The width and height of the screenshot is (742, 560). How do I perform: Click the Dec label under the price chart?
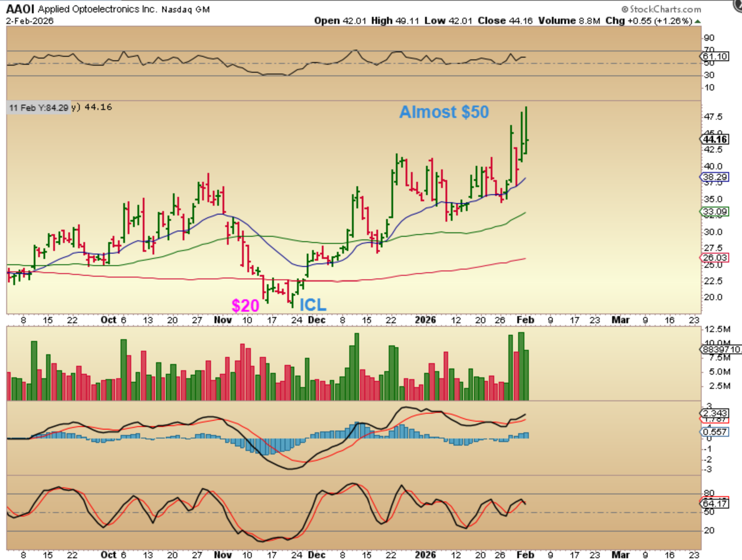[x=316, y=320]
